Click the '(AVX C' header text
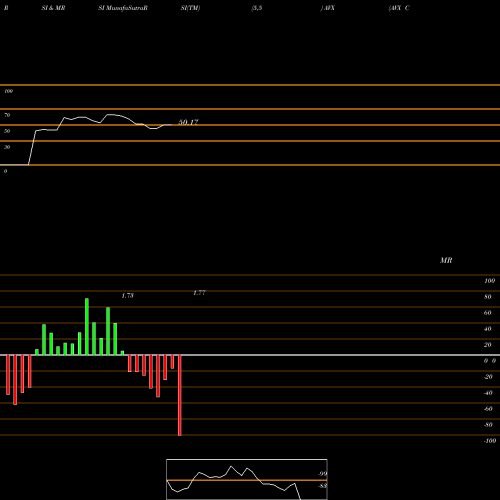 click(399, 8)
